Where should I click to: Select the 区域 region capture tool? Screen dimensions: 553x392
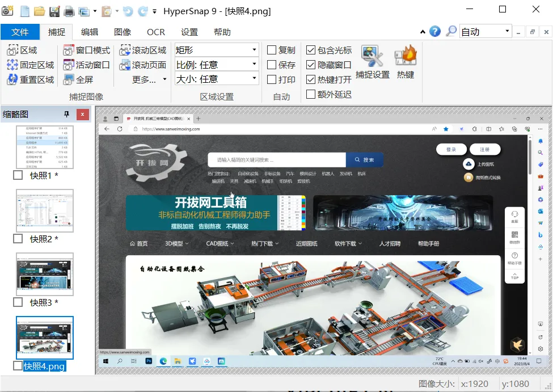(x=22, y=50)
